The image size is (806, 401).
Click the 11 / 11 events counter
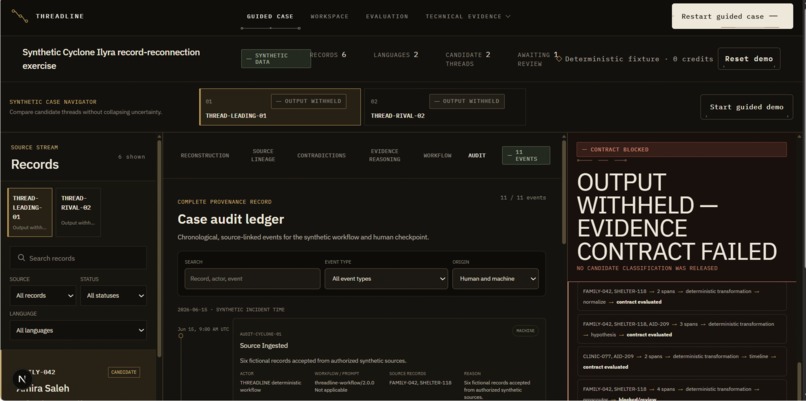pos(523,198)
